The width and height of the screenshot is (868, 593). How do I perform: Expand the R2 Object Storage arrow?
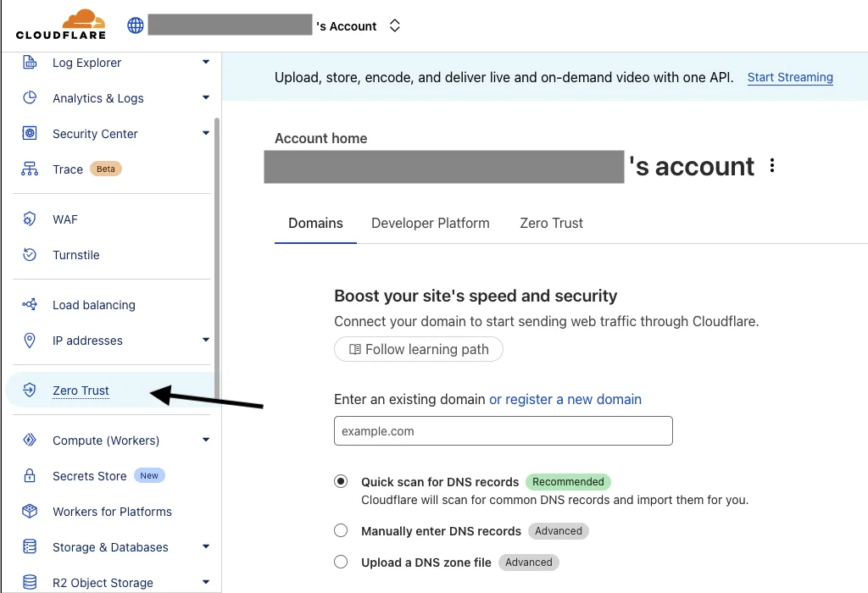[x=206, y=582]
